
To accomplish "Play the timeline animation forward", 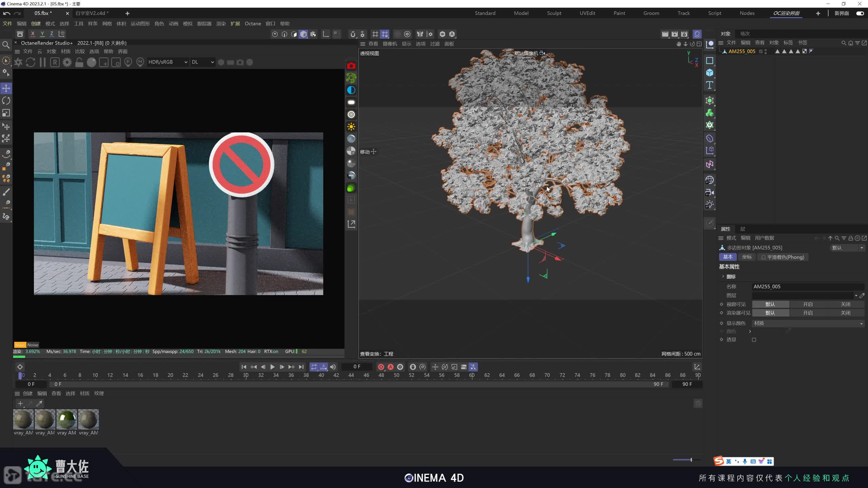I will (272, 367).
